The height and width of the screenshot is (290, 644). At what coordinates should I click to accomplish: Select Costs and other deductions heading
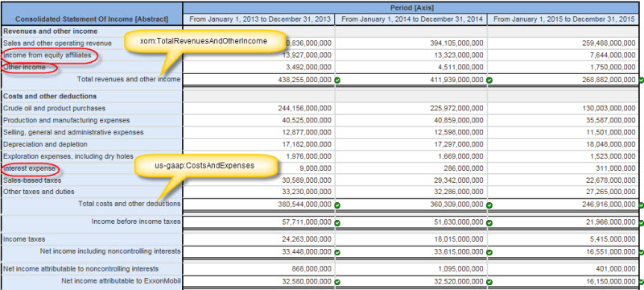(50, 96)
